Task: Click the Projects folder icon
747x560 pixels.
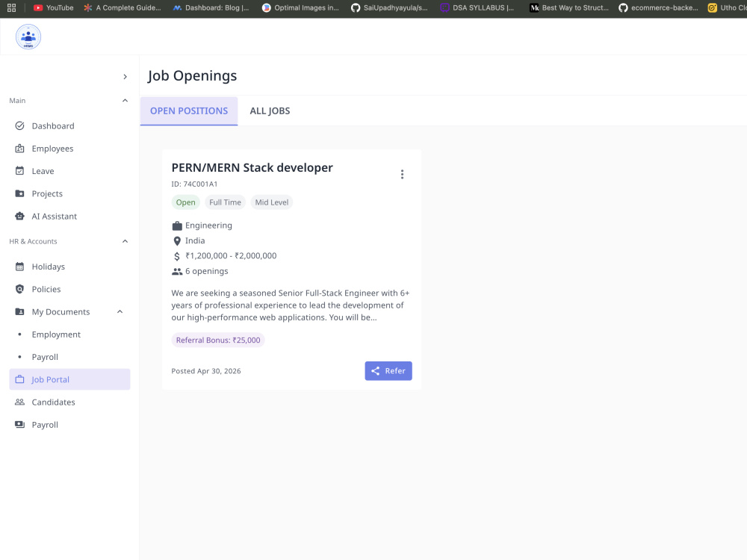Action: click(x=19, y=194)
